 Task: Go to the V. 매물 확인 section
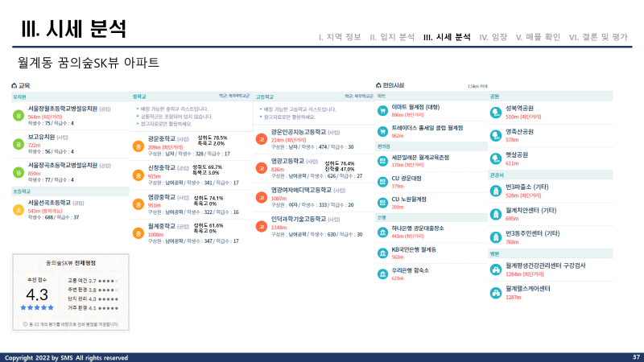click(538, 37)
